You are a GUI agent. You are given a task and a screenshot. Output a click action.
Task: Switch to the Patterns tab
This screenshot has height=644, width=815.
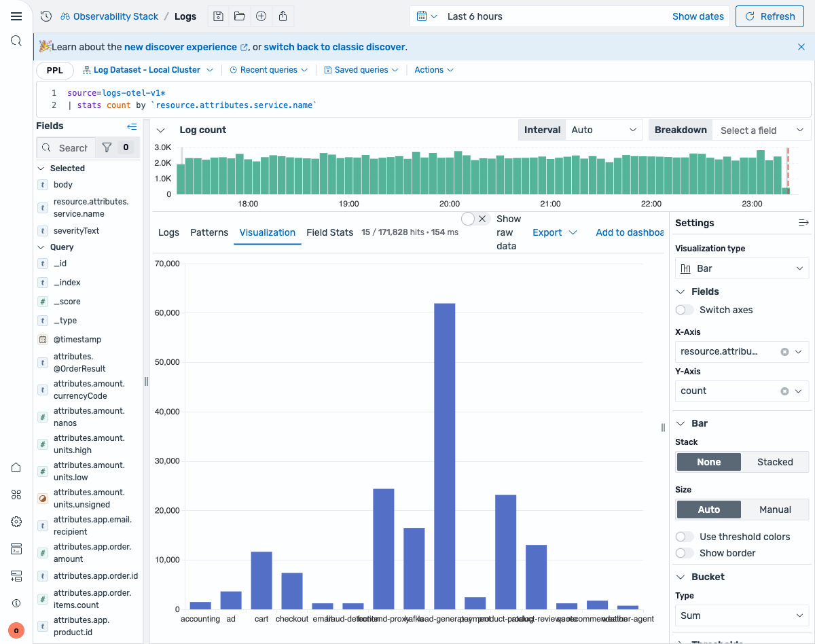tap(209, 232)
